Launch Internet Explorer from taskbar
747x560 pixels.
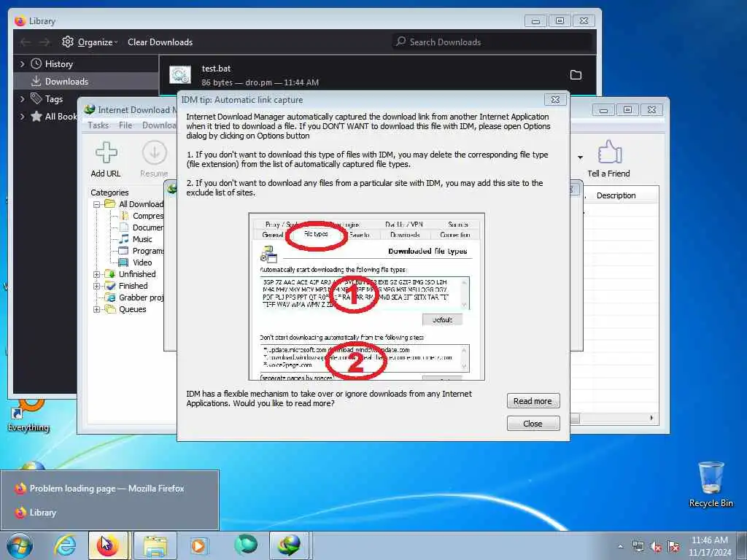click(65, 545)
